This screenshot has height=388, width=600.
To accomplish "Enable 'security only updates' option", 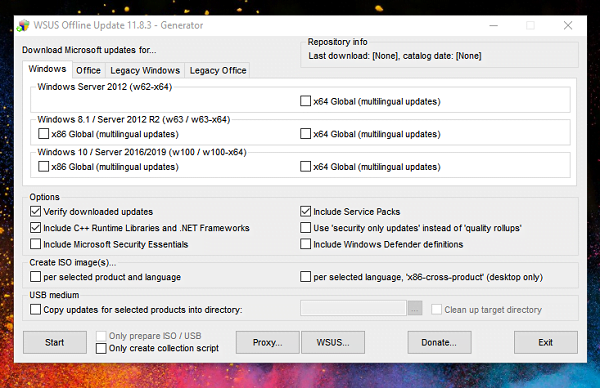I will (305, 228).
